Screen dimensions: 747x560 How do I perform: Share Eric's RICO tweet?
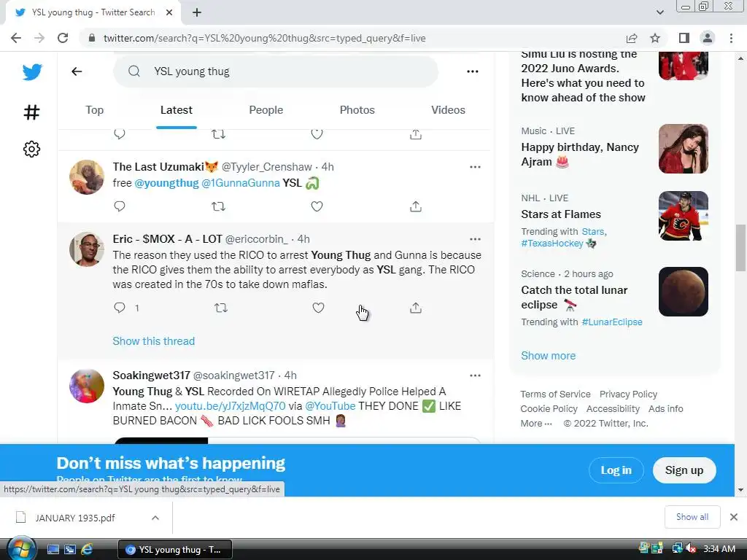[x=415, y=308]
